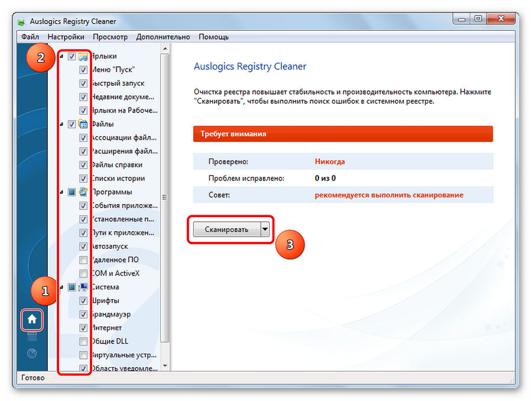Click the Файлы category icon

point(83,124)
